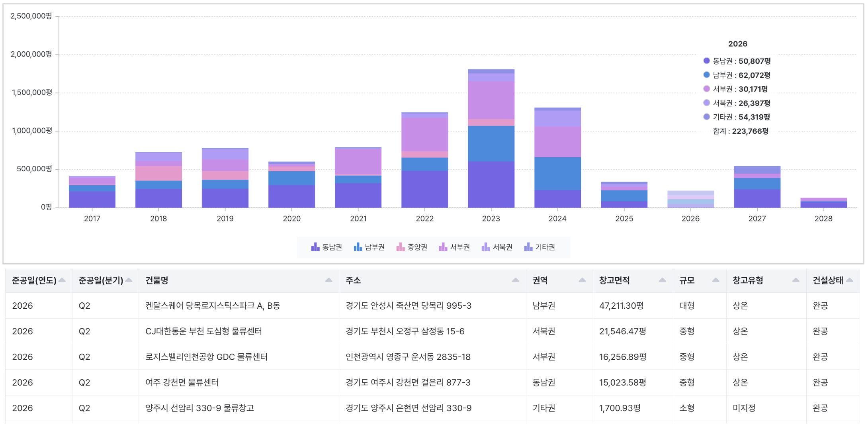This screenshot has width=868, height=427.
Task: Select the 2026 stacked bar
Action: pos(690,199)
